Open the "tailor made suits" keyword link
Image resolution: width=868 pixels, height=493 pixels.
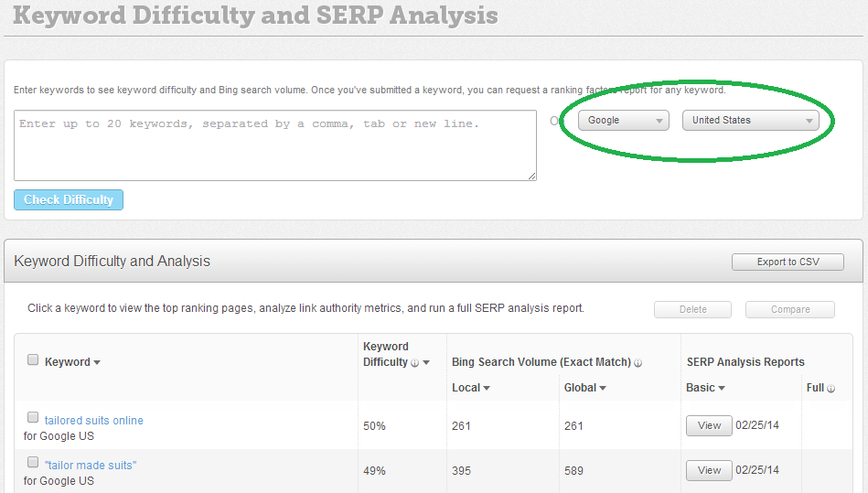[91, 466]
